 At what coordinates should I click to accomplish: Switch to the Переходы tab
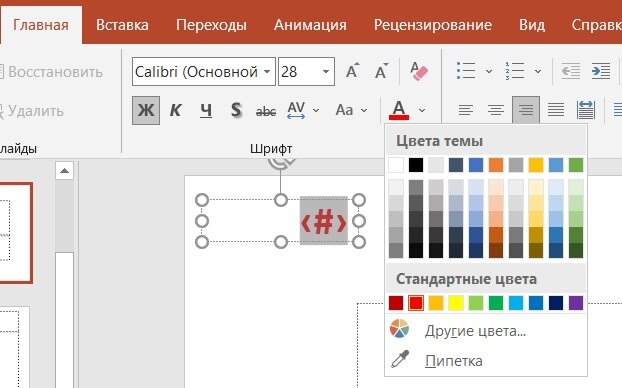point(211,25)
